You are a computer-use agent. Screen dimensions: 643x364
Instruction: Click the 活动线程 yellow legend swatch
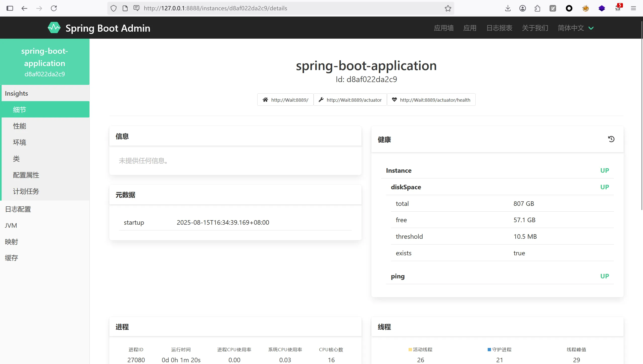[410, 349]
